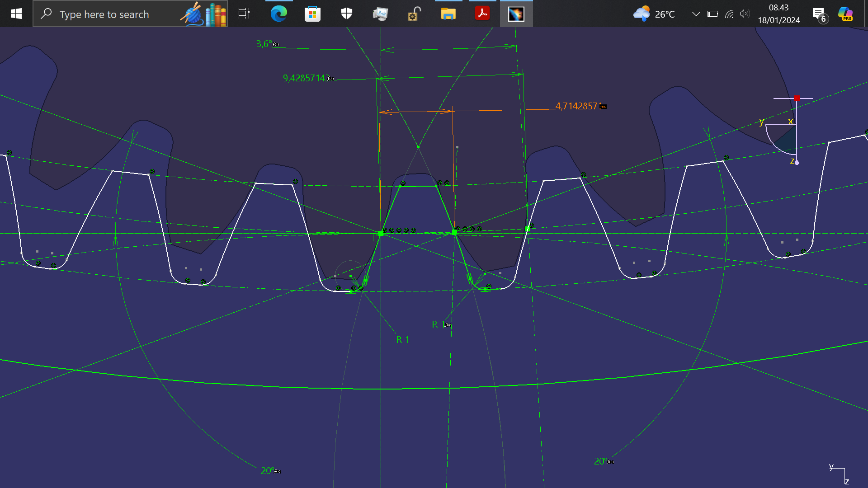The image size is (868, 488).
Task: Open Microsoft Store from the taskbar
Action: click(312, 14)
